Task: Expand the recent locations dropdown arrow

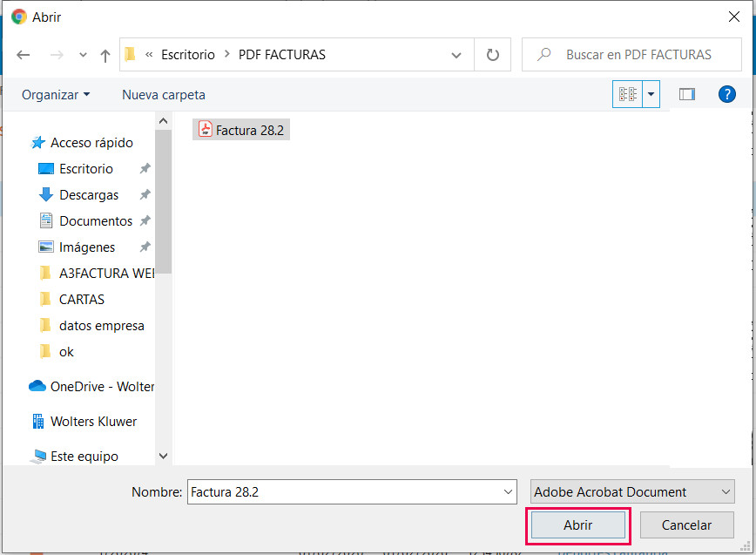Action: point(83,55)
